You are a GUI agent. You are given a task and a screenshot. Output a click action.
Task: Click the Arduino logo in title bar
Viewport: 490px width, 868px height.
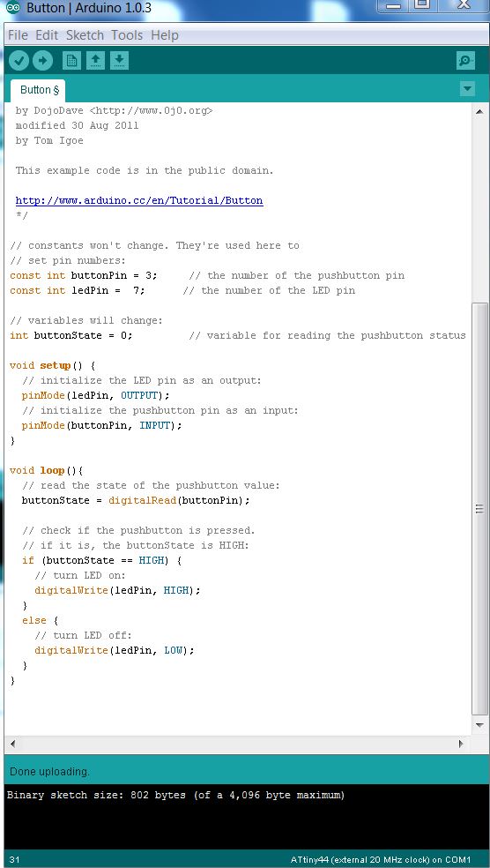[13, 8]
